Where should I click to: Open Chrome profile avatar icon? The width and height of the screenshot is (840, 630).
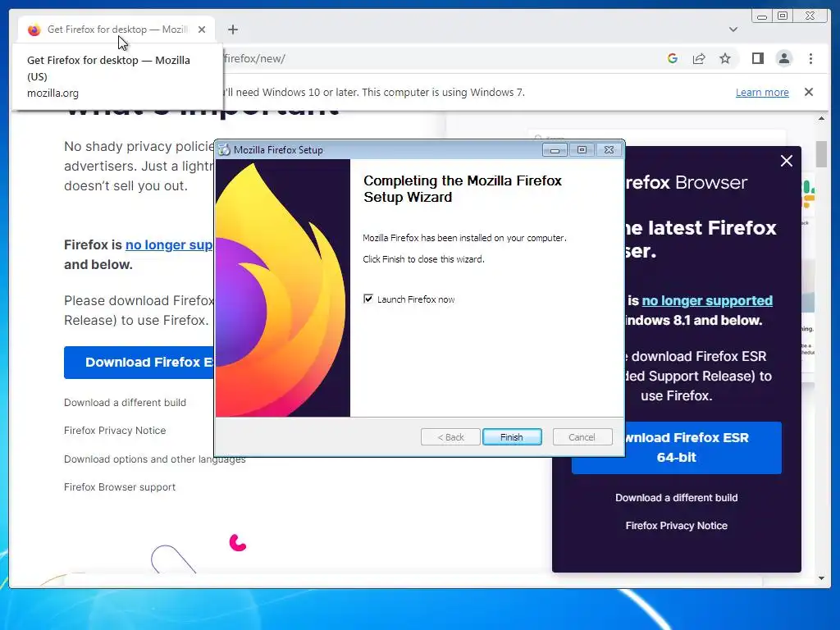[783, 58]
